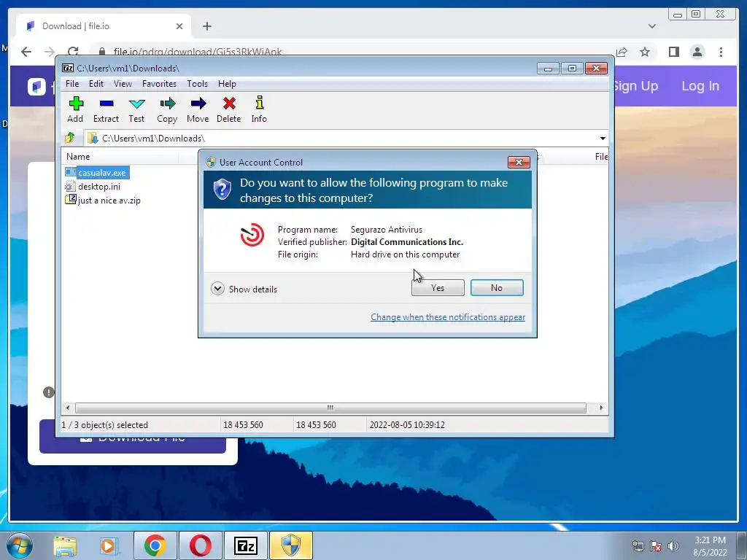The image size is (747, 560).
Task: Click the file.io logo icon
Action: (36, 87)
